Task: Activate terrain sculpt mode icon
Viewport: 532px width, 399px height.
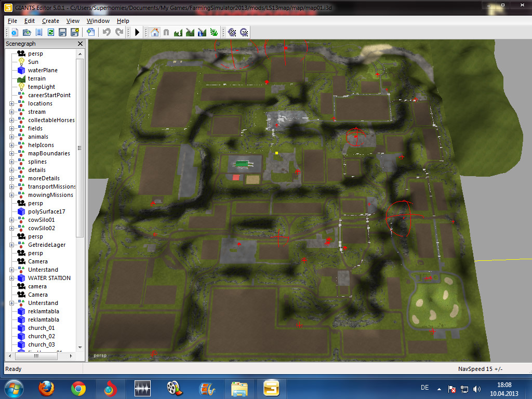Action: click(x=178, y=33)
